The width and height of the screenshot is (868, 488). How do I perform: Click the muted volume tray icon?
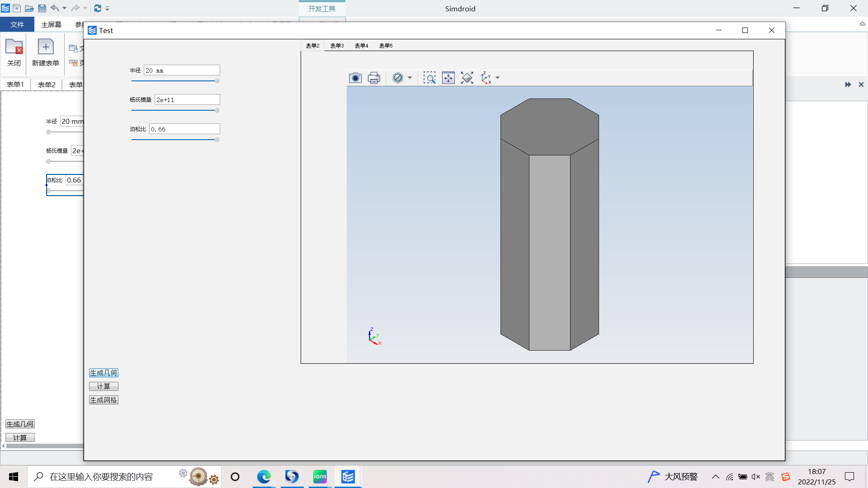click(756, 477)
